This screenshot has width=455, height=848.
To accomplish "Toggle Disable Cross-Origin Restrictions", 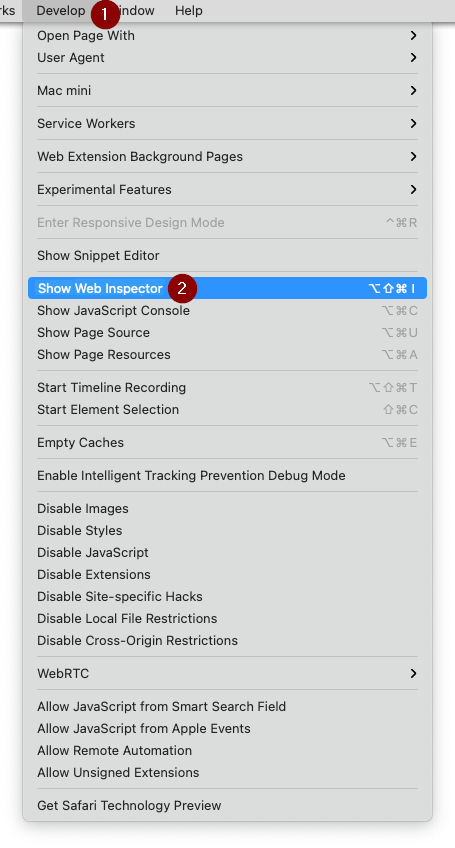I will (227, 641).
